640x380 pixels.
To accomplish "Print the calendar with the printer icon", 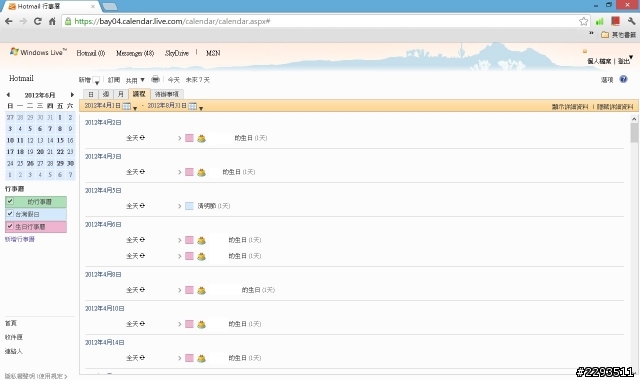I will coord(155,79).
